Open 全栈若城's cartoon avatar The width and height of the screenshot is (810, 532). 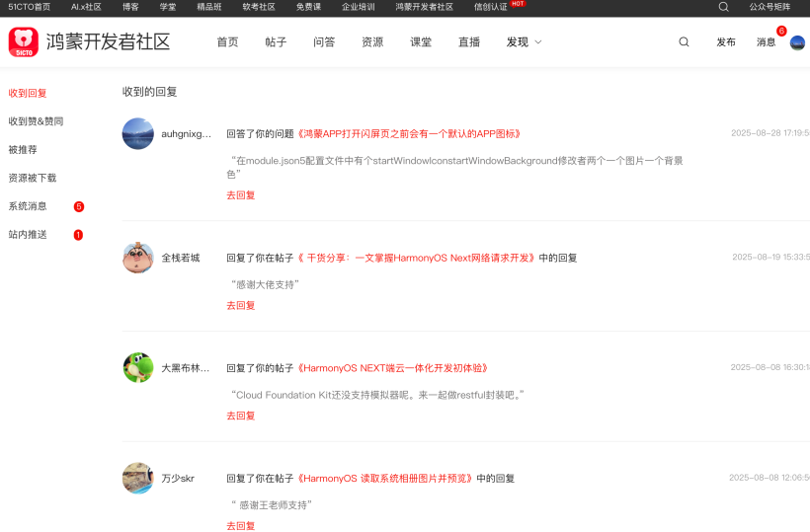[138, 258]
